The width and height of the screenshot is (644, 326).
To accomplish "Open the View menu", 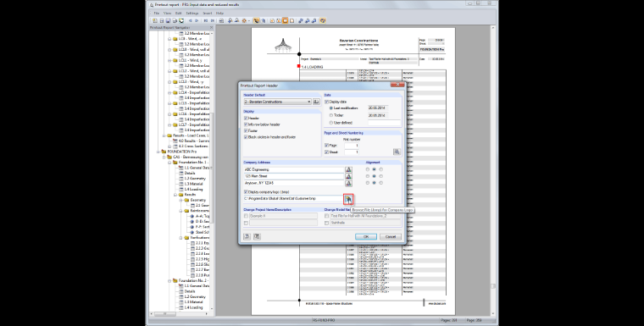I will 167,14.
